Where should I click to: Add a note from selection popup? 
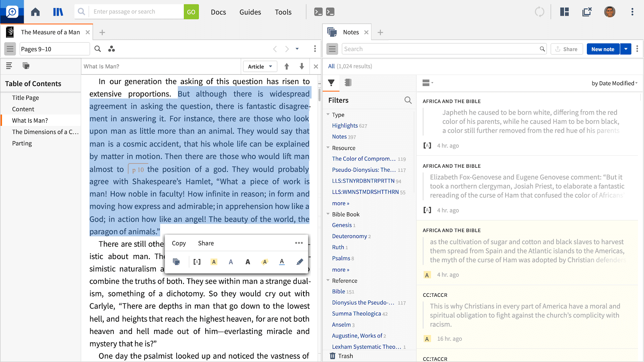[176, 262]
